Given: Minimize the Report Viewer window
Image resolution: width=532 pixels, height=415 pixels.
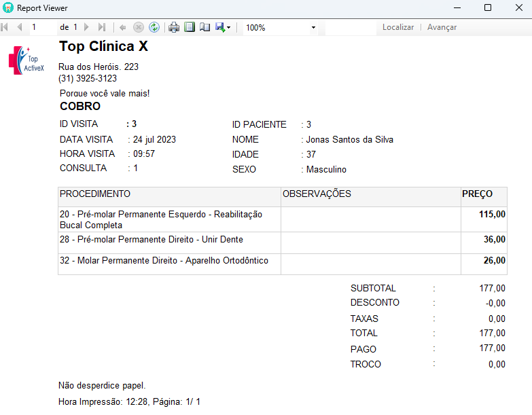Looking at the screenshot, I should coord(457,7).
